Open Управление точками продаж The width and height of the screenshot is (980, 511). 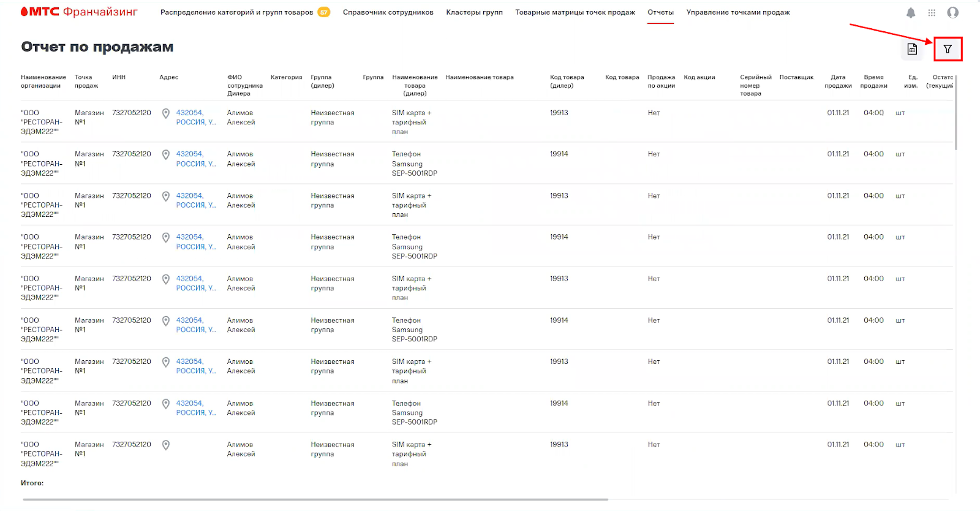(x=738, y=12)
